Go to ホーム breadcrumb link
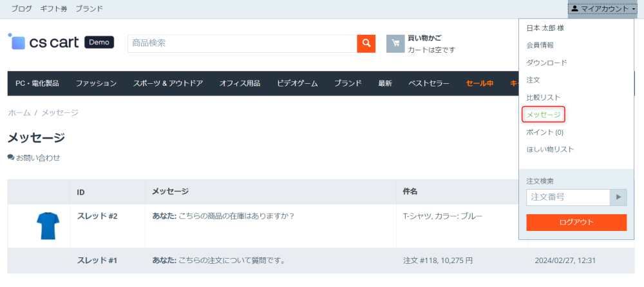644x287 pixels. [x=19, y=113]
